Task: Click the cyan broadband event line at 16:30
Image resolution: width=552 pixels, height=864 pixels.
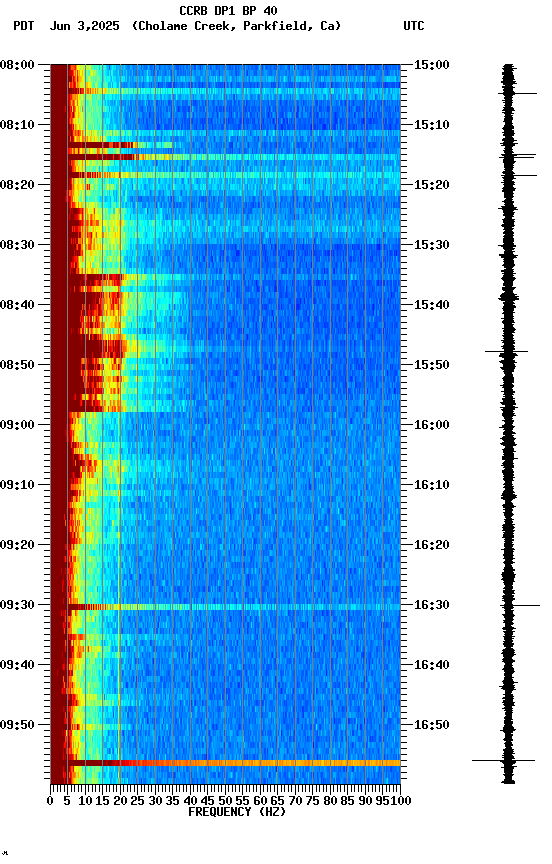Action: (234, 607)
